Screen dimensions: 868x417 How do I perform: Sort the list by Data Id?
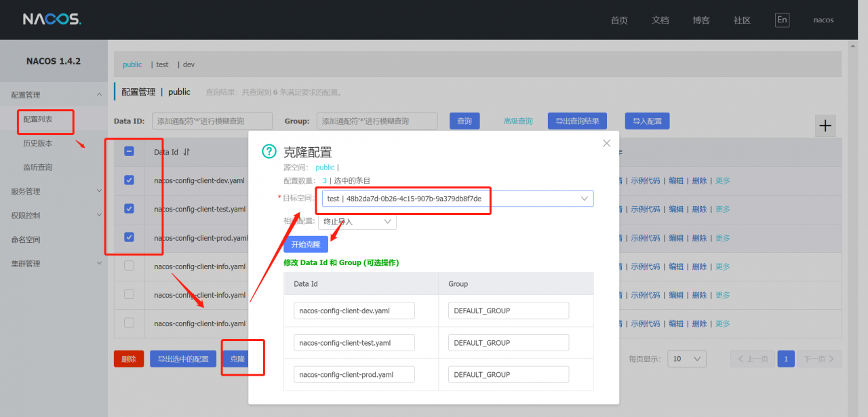[x=186, y=152]
